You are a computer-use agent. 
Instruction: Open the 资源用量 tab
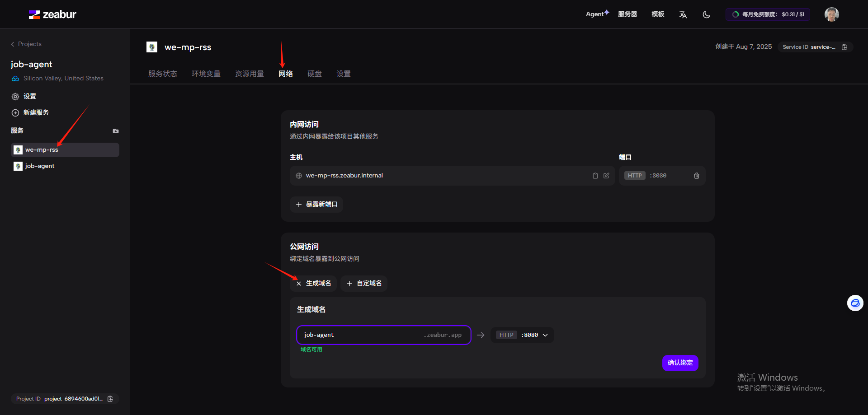[250, 74]
